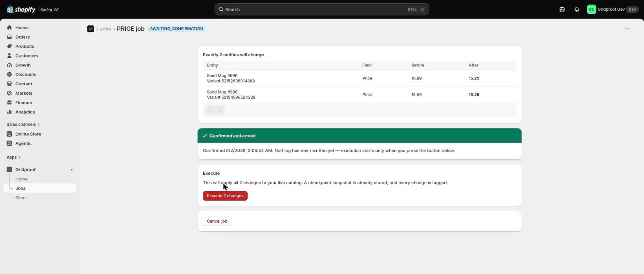Open the Gridproof Dev store menu

pos(612,9)
